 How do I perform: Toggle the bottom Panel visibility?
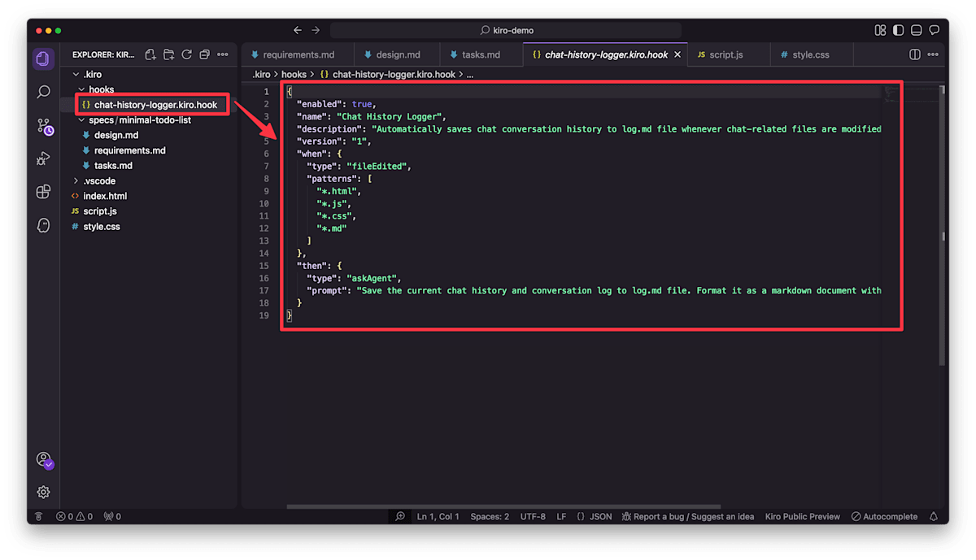916,30
